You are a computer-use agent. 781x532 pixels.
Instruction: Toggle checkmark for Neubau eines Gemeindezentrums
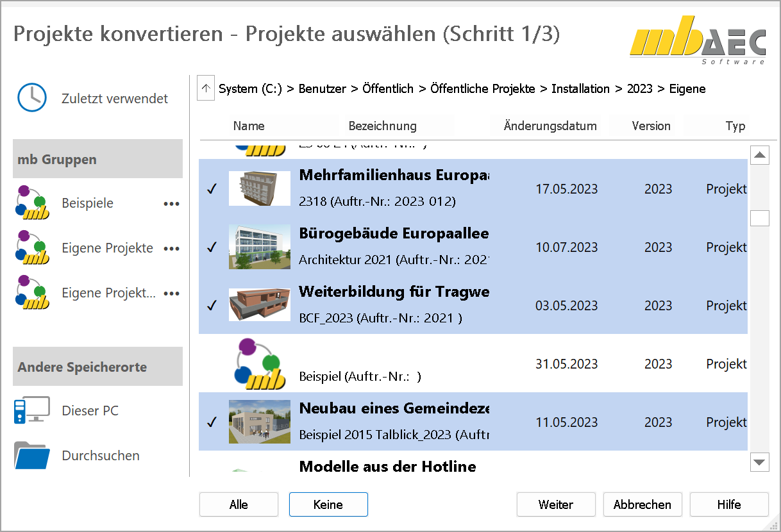click(212, 422)
